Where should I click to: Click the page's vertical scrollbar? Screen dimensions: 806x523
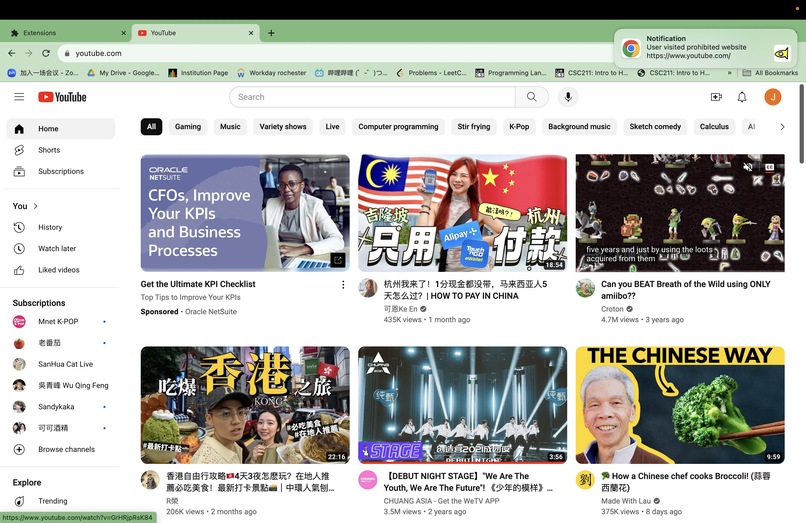[x=801, y=124]
